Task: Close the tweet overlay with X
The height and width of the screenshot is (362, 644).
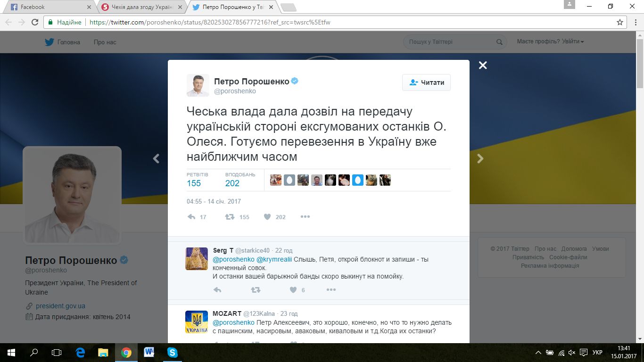Action: tap(483, 66)
